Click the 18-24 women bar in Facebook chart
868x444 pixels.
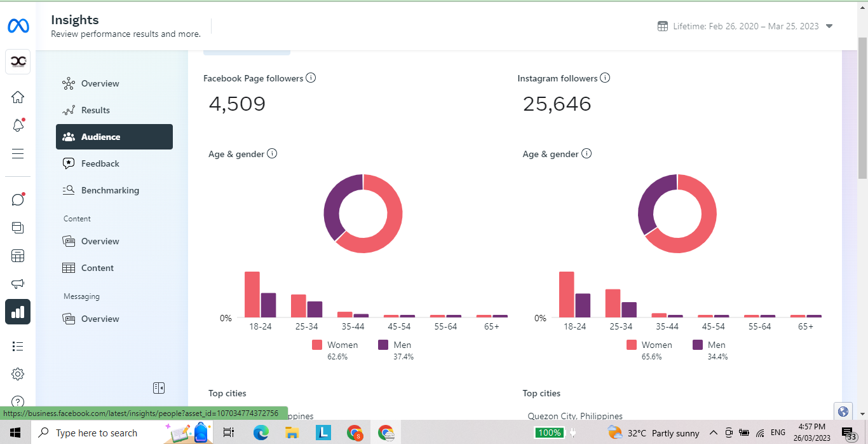[252, 295]
